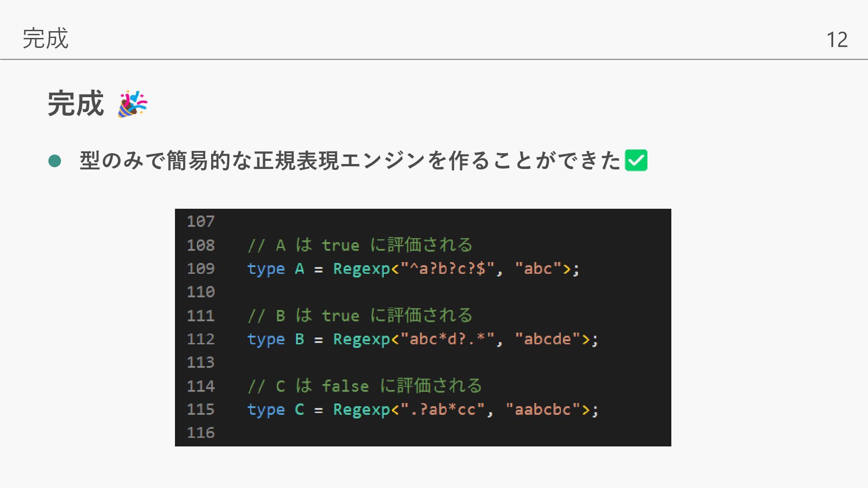Click the comment on line 108
The image size is (868, 488).
click(360, 245)
